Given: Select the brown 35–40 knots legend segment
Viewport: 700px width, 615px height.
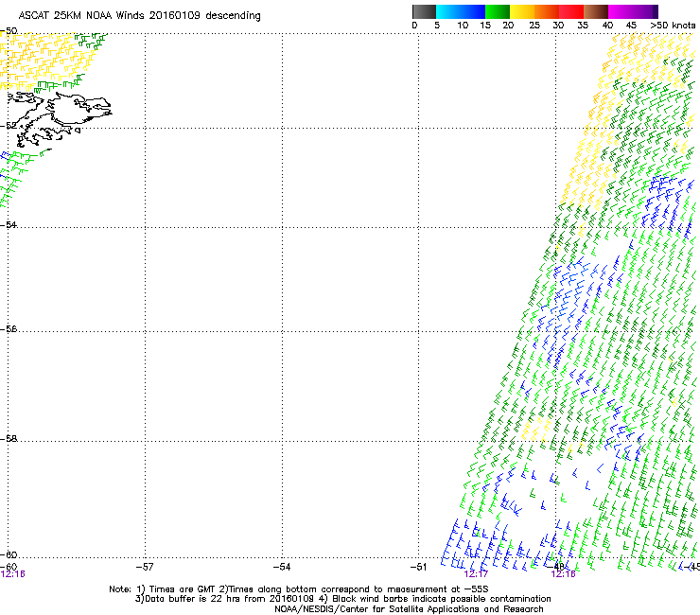Looking at the screenshot, I should click(596, 11).
